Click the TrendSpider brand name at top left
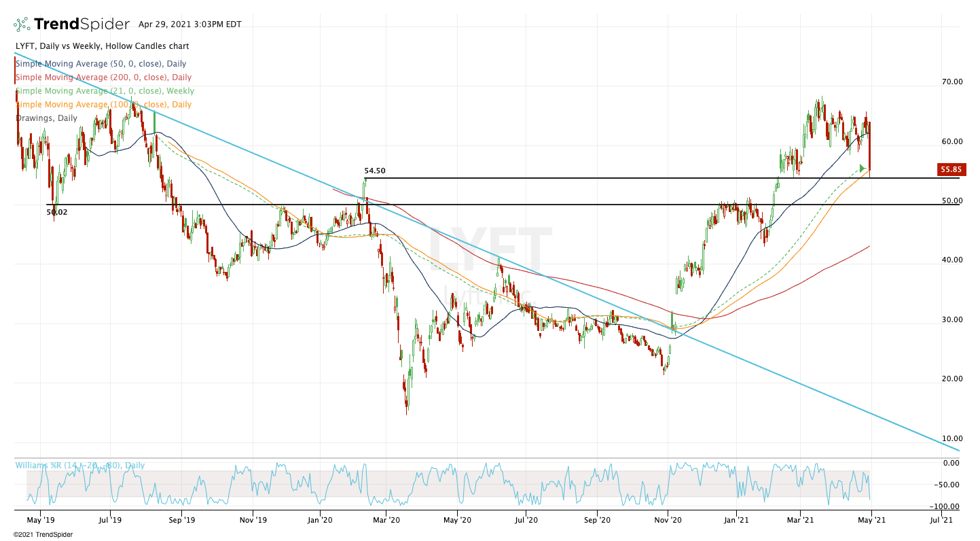 tap(81, 24)
